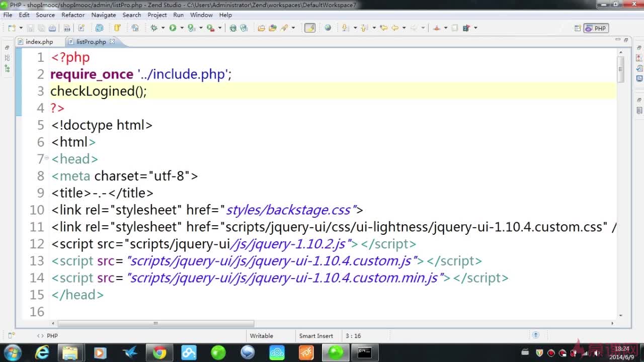
Task: Click the open folder toolbar icon
Action: tap(262, 28)
